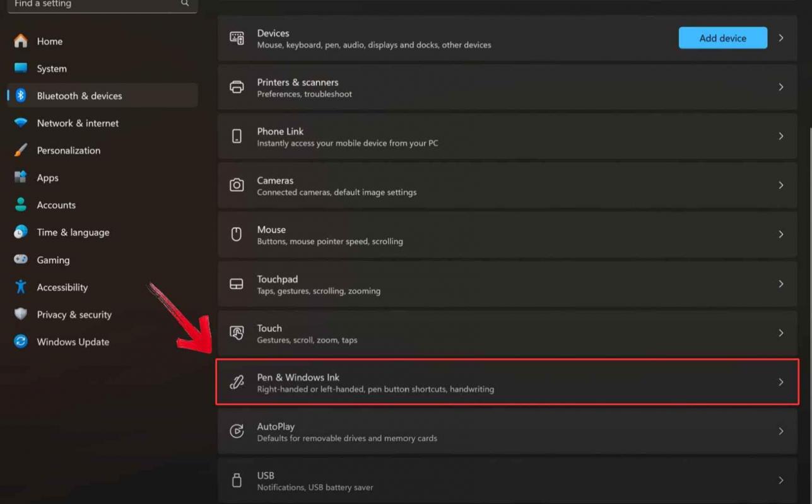Screen dimensions: 812x504
Task: Click the System monitor icon
Action: pyautogui.click(x=21, y=68)
